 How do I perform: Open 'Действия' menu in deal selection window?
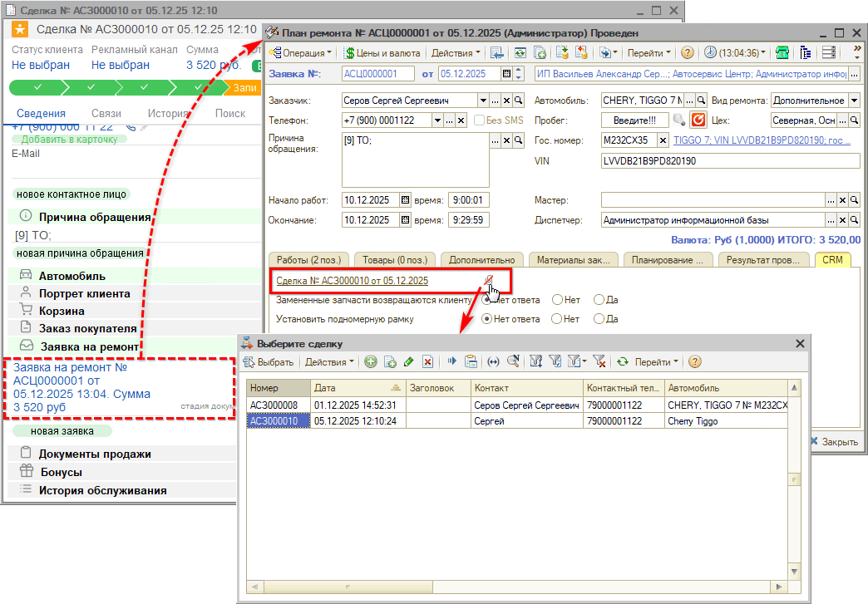[x=329, y=361]
